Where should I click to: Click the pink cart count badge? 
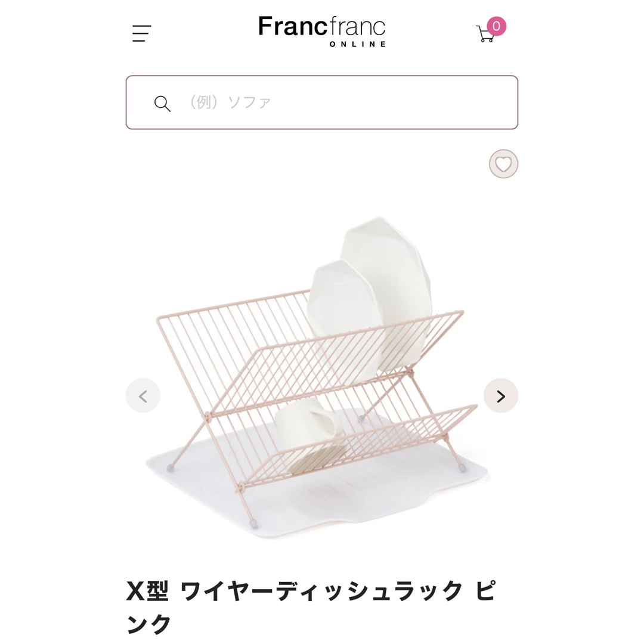[497, 26]
